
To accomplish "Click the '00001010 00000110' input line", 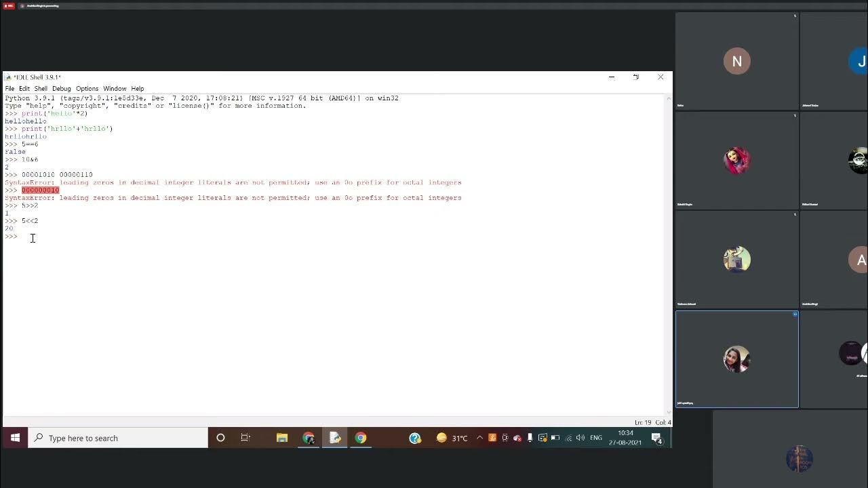I will [x=57, y=174].
